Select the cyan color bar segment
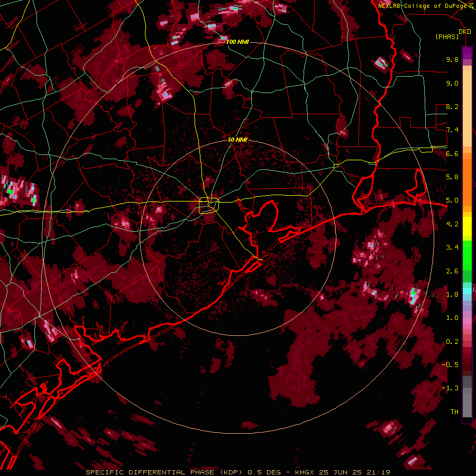Image resolution: width=476 pixels, height=476 pixels. tap(467, 290)
